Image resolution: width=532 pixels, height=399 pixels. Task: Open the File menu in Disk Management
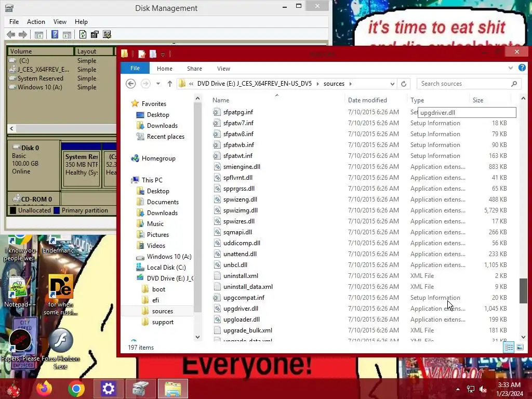click(14, 22)
